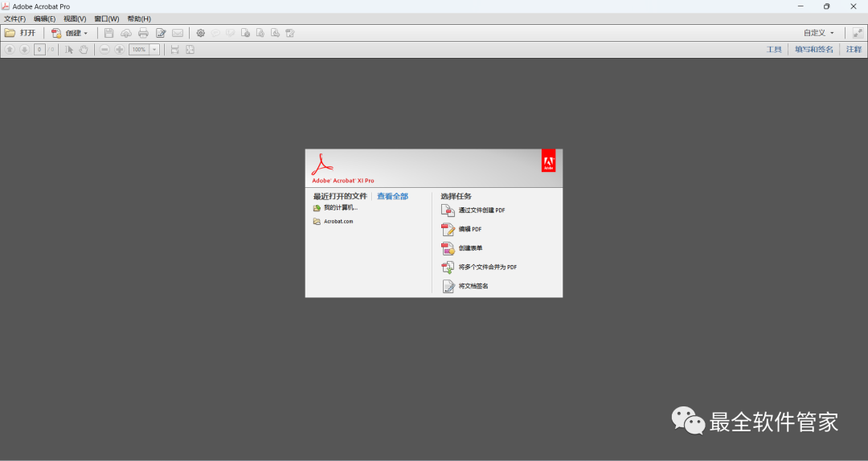868x461 pixels.
Task: Open the zoom level dropdown arrow
Action: coord(154,50)
